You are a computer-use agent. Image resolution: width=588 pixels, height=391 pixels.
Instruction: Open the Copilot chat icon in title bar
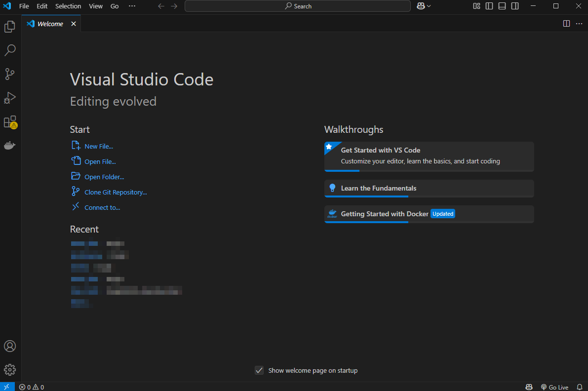(x=421, y=6)
